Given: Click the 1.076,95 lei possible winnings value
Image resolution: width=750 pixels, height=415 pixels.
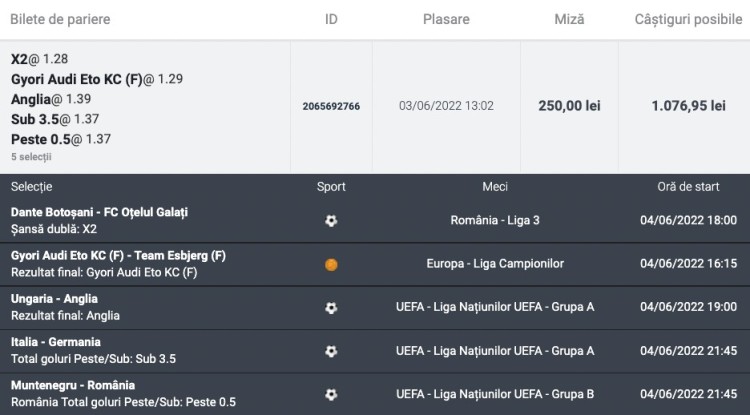Looking at the screenshot, I should point(688,106).
